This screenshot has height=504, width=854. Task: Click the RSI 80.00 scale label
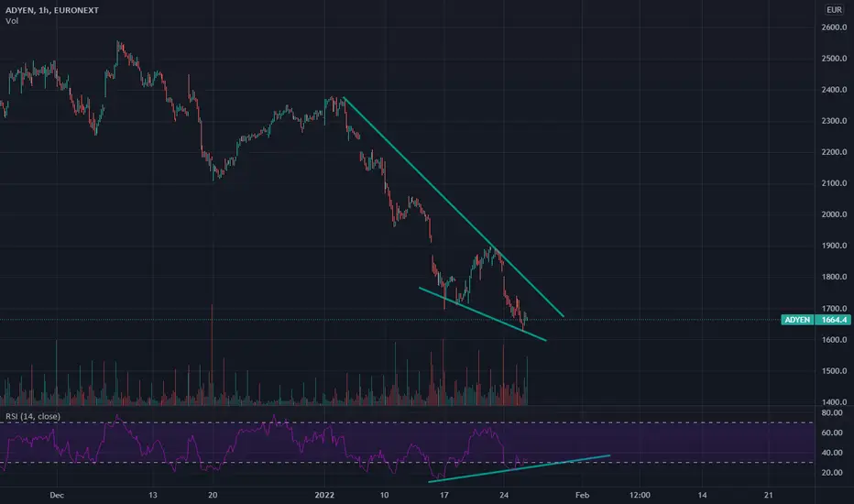pos(832,413)
